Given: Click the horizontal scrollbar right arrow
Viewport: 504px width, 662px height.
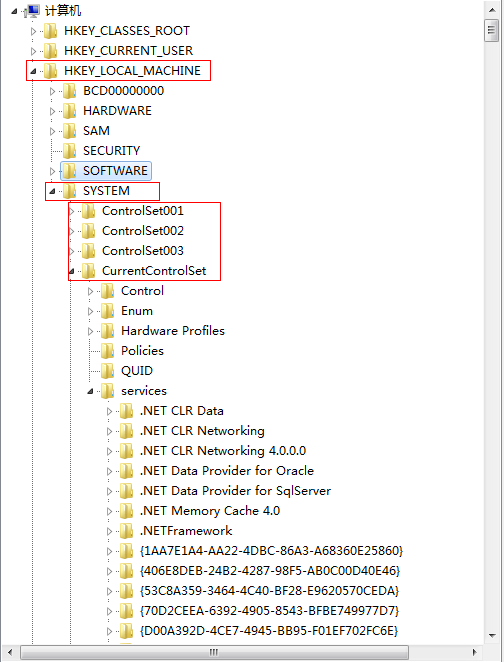Looking at the screenshot, I should (474, 652).
